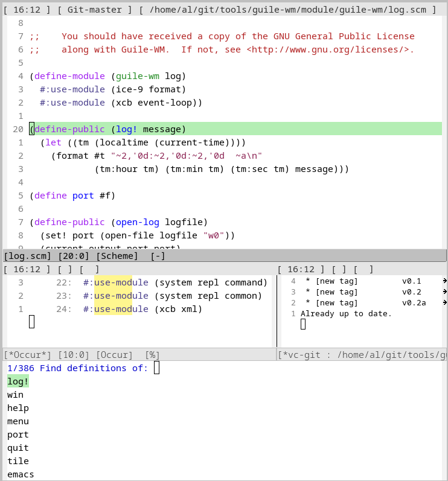This screenshot has height=481, width=448.
Task: Click the [20:0] position indicator in mode line
Action: pos(73,256)
